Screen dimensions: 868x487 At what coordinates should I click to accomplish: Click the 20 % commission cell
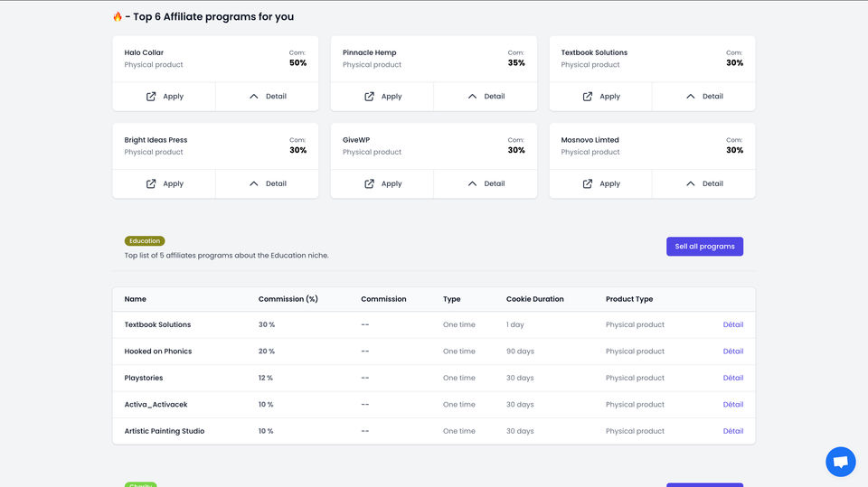(266, 351)
